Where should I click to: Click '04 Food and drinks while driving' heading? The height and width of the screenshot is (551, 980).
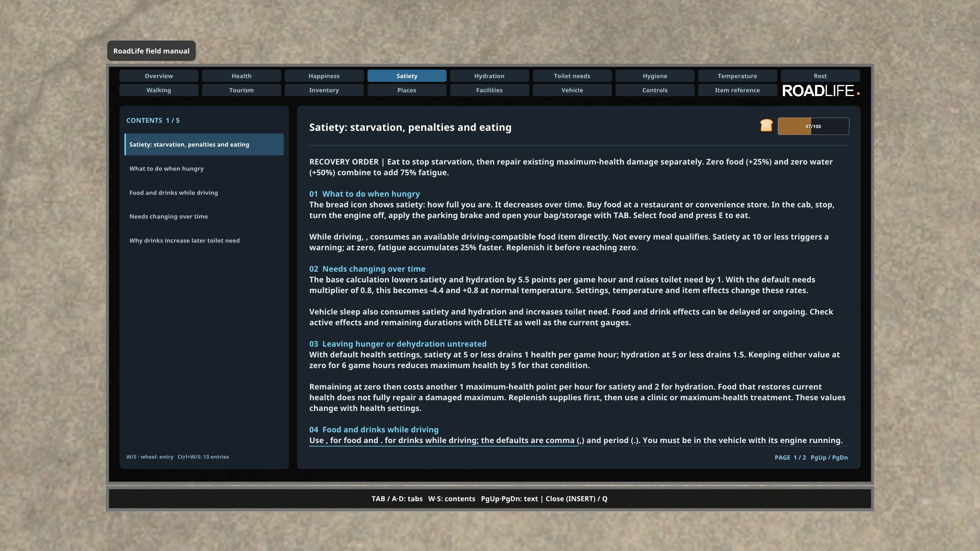374,429
